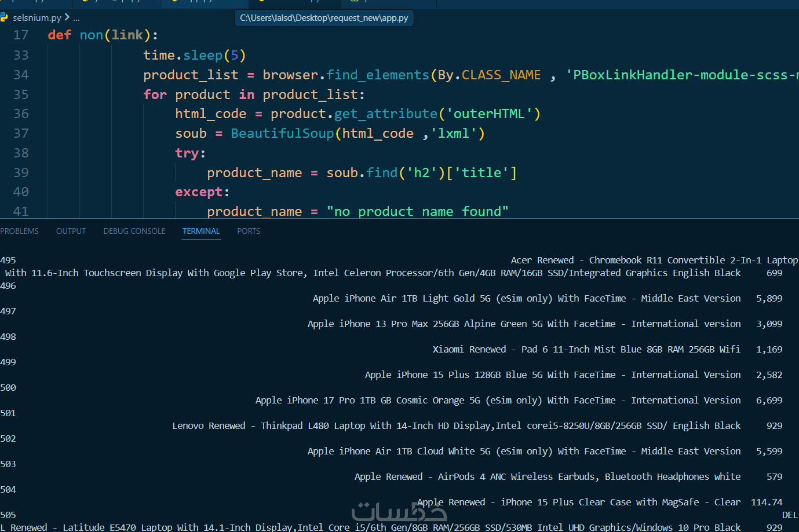The image size is (799, 532).
Task: Jump to sticky header 'def non(link):'
Action: click(x=103, y=35)
